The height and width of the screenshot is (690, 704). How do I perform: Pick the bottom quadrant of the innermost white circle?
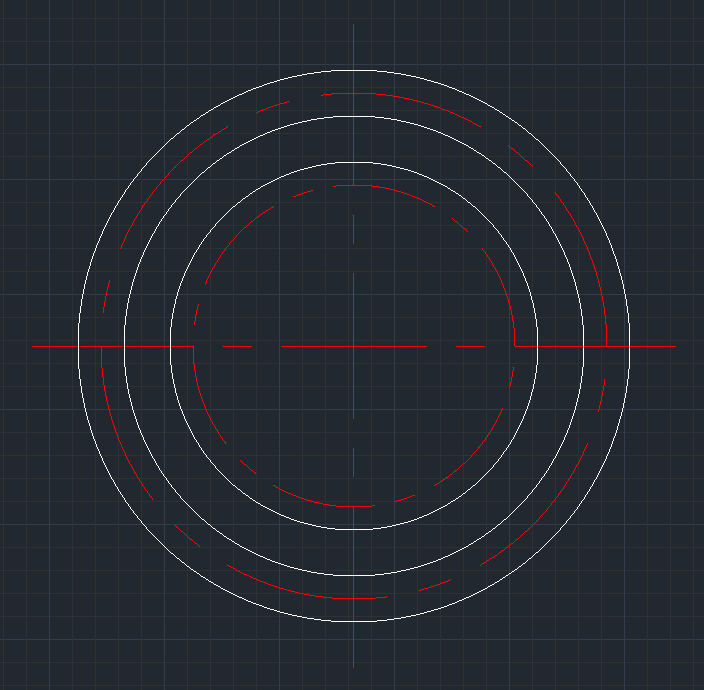point(354,530)
